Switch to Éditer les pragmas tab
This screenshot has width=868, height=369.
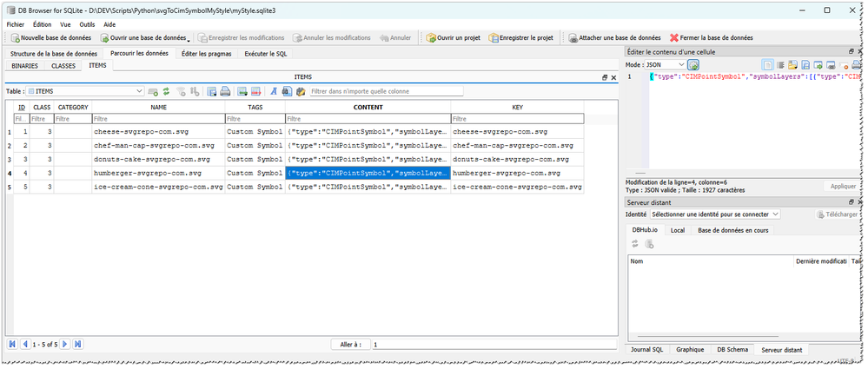click(207, 54)
